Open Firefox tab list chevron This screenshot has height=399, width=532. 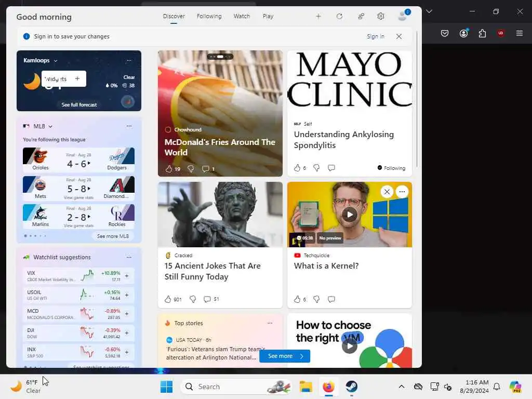point(429,11)
